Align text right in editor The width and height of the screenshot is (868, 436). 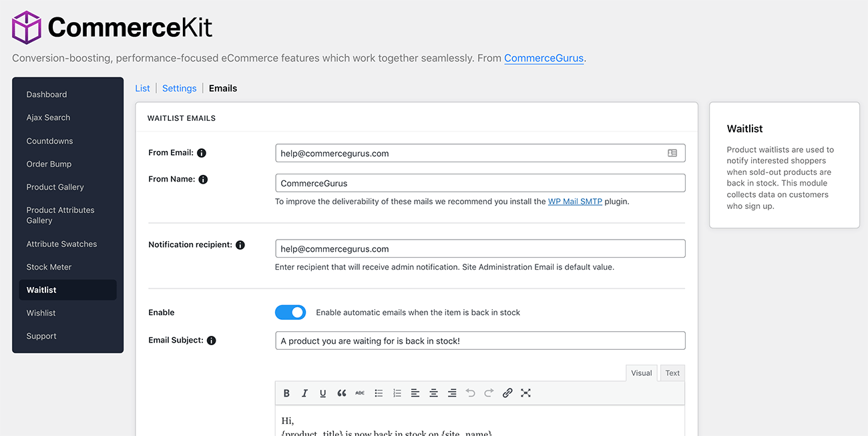click(452, 393)
